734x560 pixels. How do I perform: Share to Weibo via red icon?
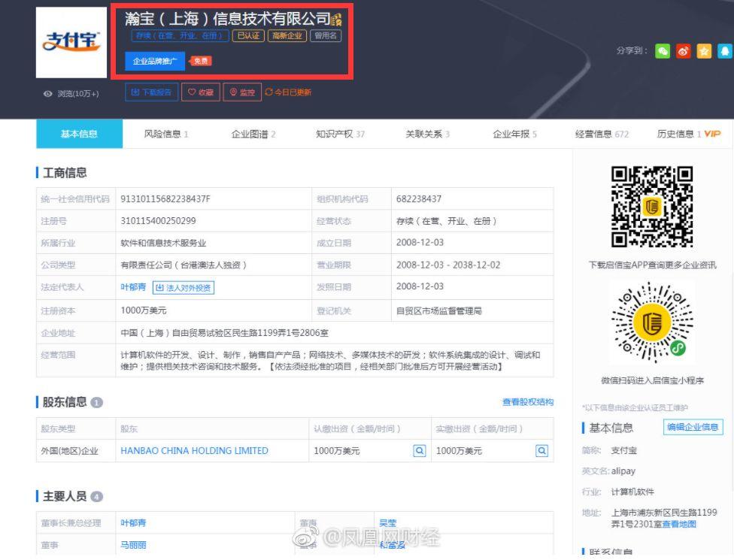click(x=684, y=51)
